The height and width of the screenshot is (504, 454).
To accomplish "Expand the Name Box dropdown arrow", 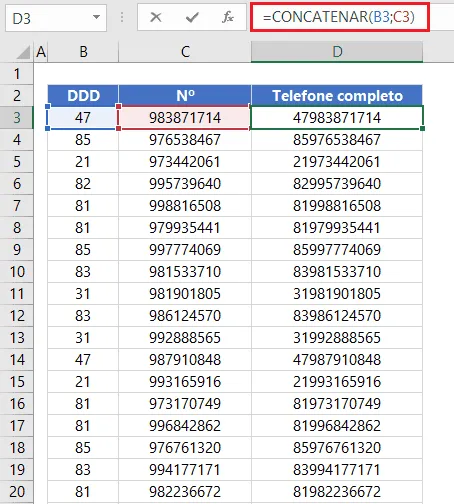I will (x=97, y=17).
